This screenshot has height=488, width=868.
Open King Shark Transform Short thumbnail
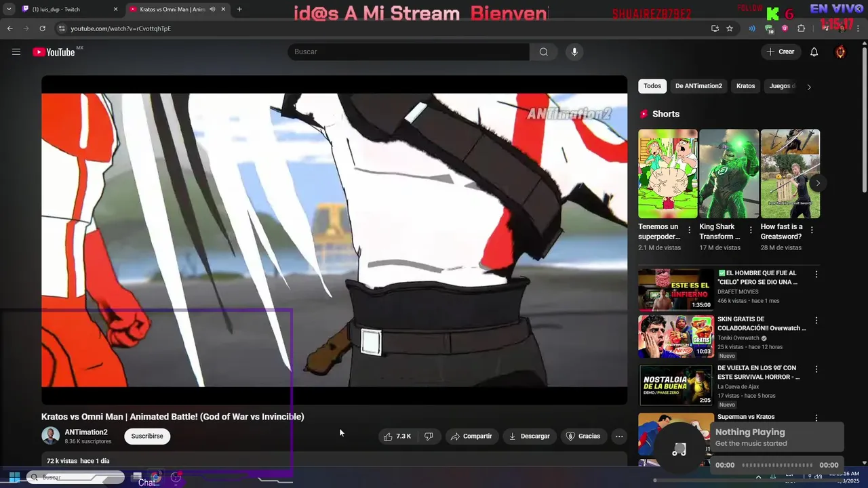point(729,174)
